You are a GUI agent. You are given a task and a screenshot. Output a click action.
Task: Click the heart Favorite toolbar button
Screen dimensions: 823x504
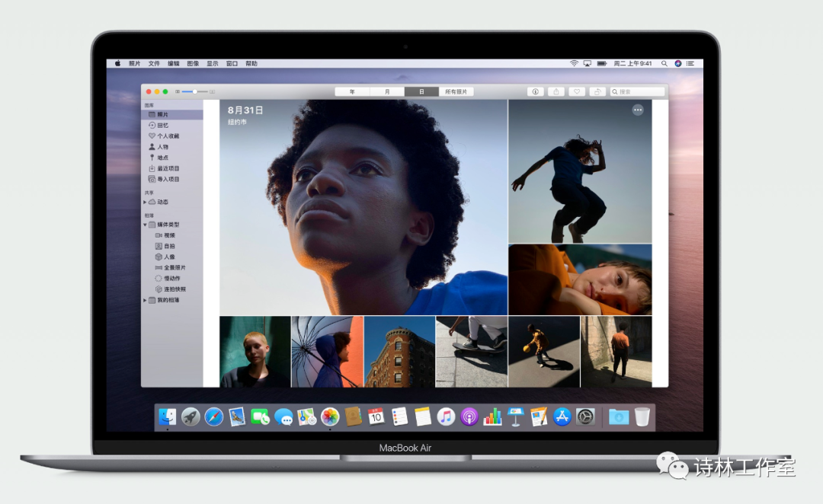click(x=576, y=92)
